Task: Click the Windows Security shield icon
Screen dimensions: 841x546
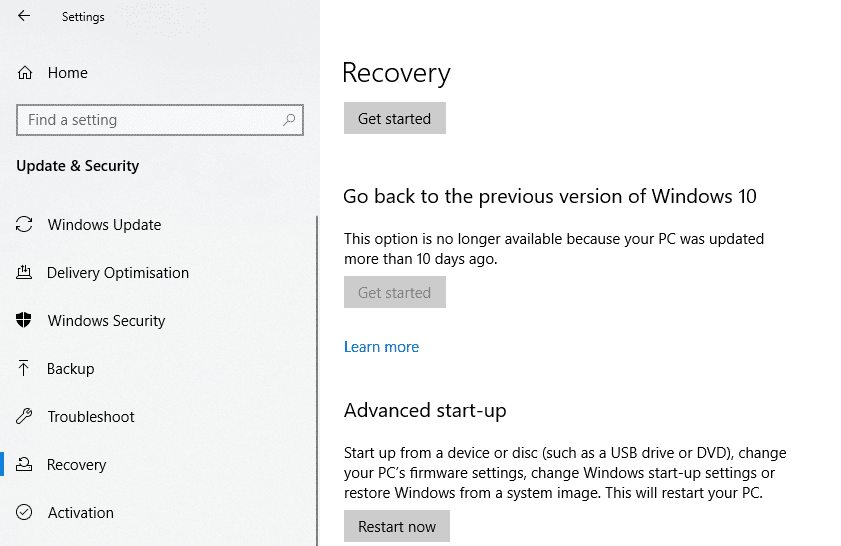Action: pos(24,321)
